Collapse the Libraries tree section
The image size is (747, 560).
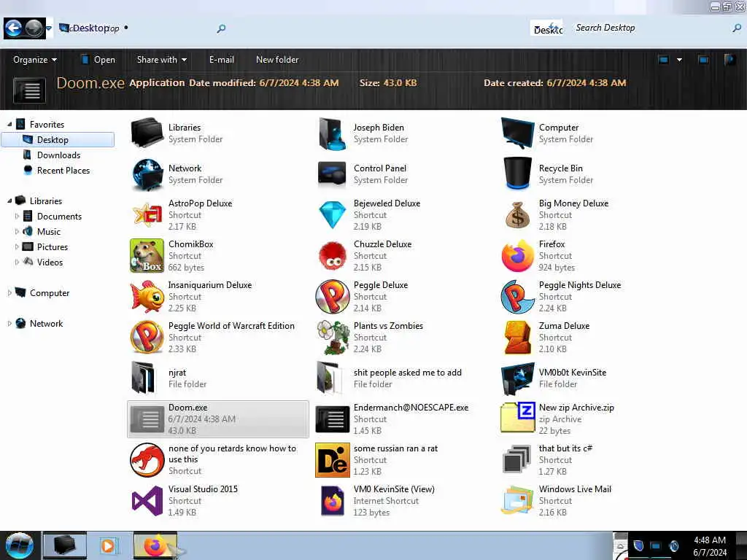click(x=9, y=201)
